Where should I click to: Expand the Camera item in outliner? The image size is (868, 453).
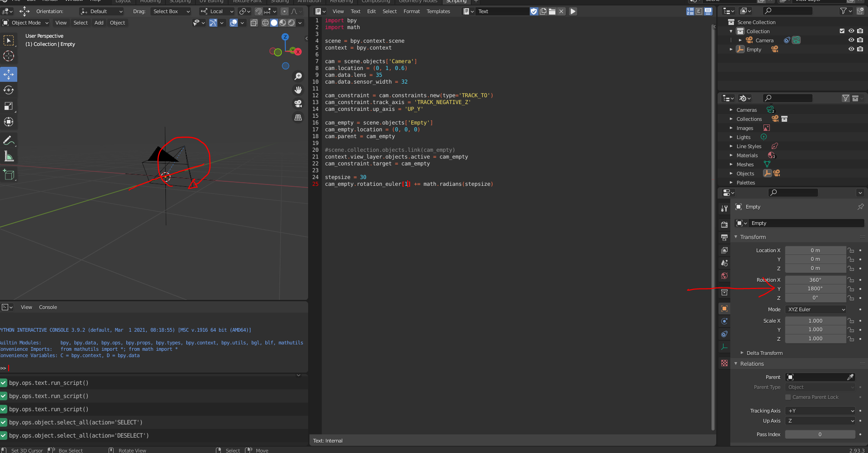[x=740, y=40]
